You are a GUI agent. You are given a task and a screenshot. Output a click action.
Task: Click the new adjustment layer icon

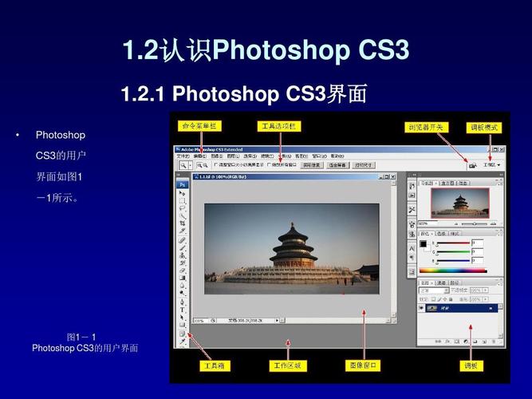tap(466, 342)
